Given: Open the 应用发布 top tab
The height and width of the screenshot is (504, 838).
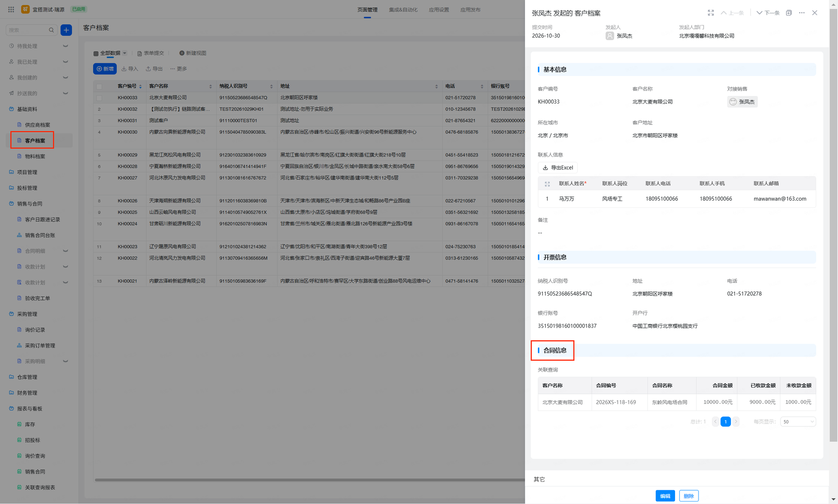Looking at the screenshot, I should pyautogui.click(x=471, y=10).
